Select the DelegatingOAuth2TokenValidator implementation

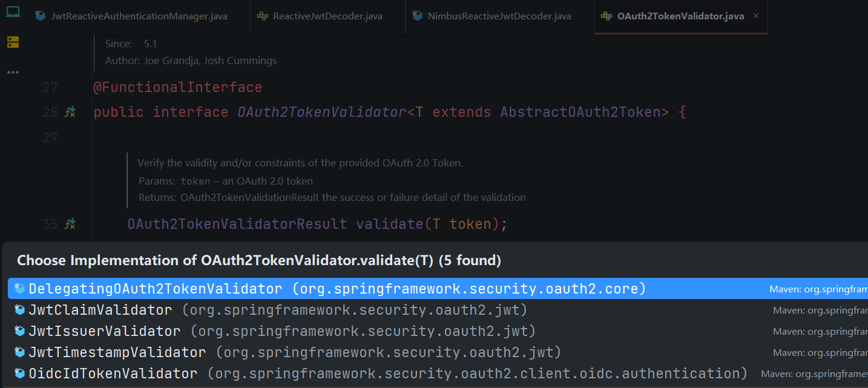pyautogui.click(x=156, y=289)
